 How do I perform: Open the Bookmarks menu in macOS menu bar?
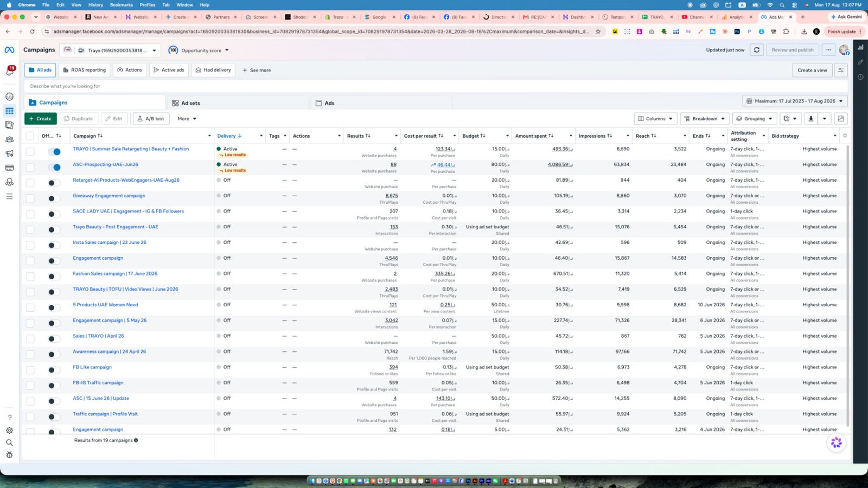122,5
